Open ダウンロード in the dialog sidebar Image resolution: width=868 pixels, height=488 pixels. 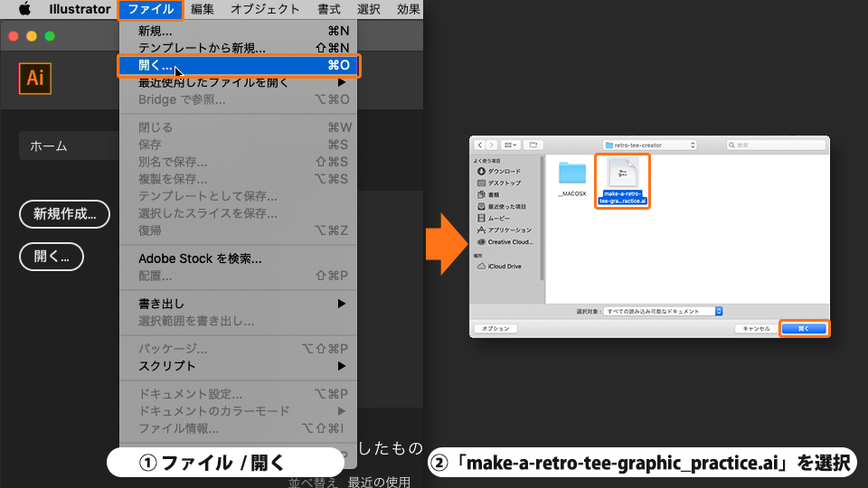(504, 172)
